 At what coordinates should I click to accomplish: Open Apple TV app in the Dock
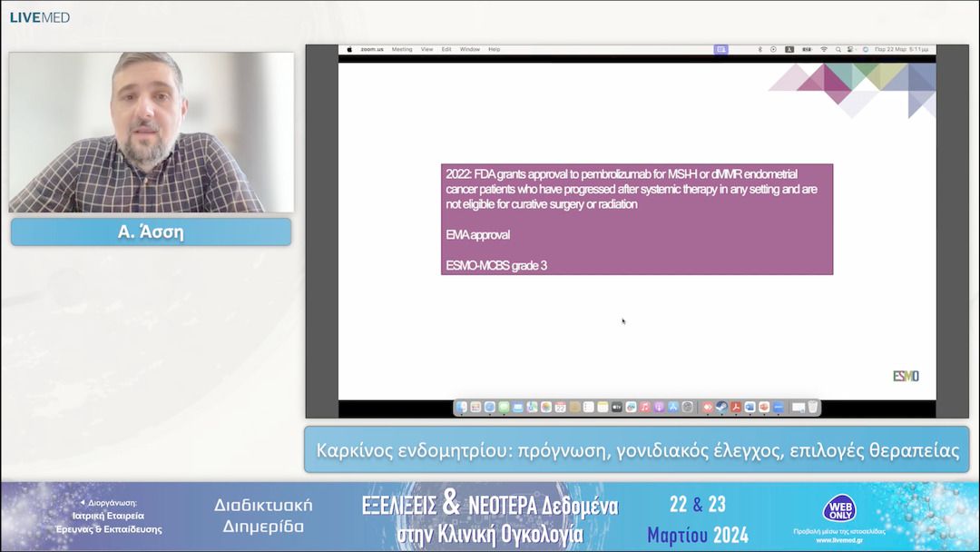pos(617,407)
